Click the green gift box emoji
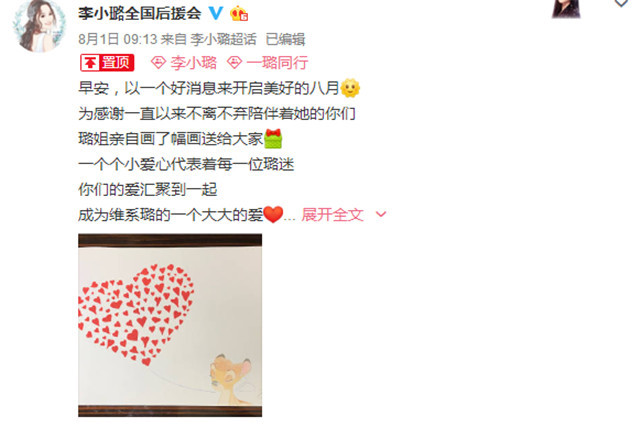640x427 pixels. (x=273, y=139)
